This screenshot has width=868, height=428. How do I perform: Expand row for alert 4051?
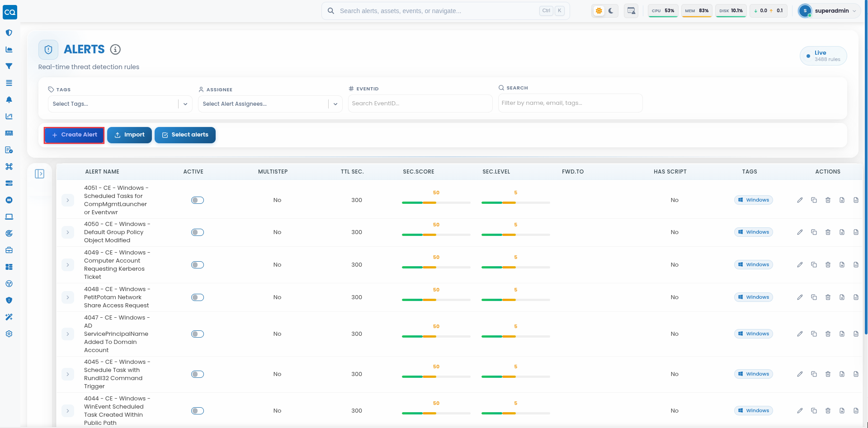(68, 200)
